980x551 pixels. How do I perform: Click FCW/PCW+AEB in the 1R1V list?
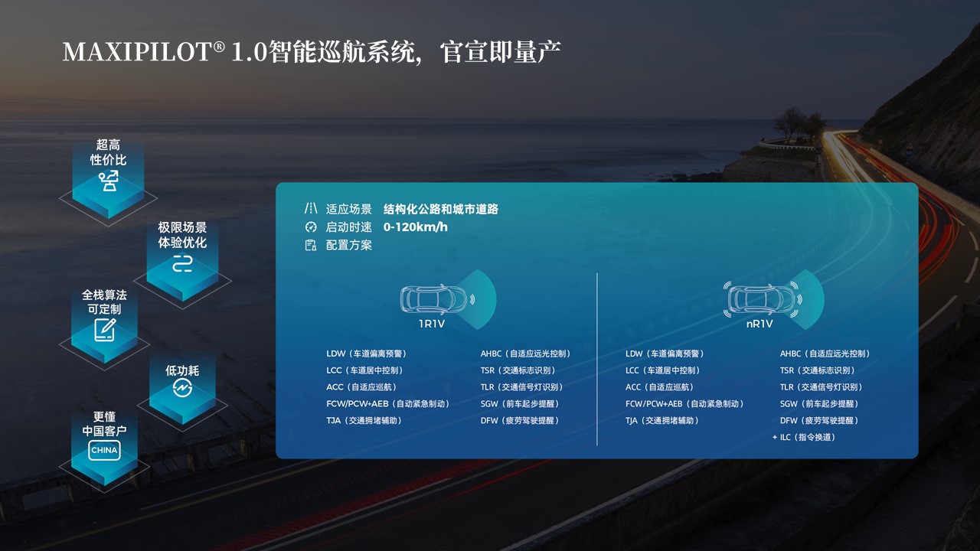pyautogui.click(x=389, y=404)
